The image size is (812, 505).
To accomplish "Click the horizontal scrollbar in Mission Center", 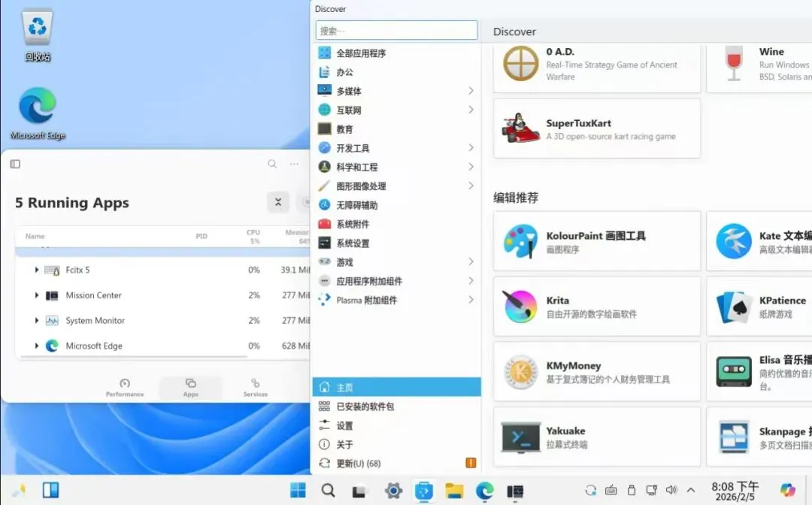I will pyautogui.click(x=134, y=356).
